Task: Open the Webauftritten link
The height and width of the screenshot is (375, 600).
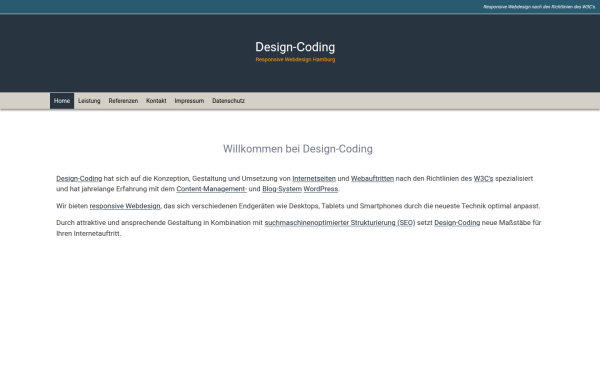Action: pos(372,178)
